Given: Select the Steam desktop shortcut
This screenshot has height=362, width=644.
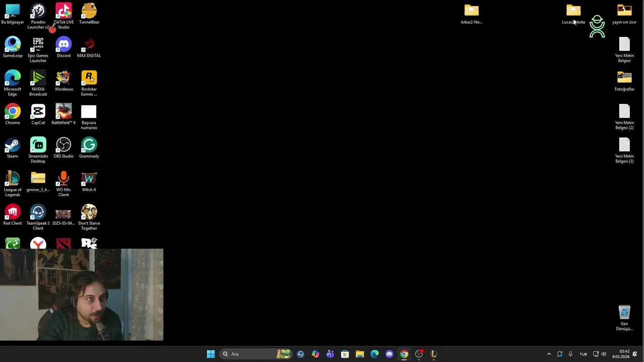Looking at the screenshot, I should tap(13, 148).
